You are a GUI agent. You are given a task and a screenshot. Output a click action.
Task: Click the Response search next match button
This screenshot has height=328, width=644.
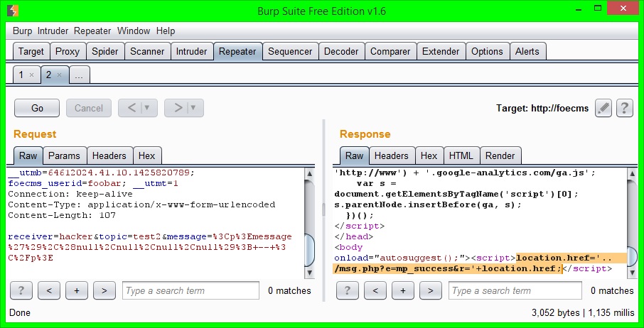(431, 290)
